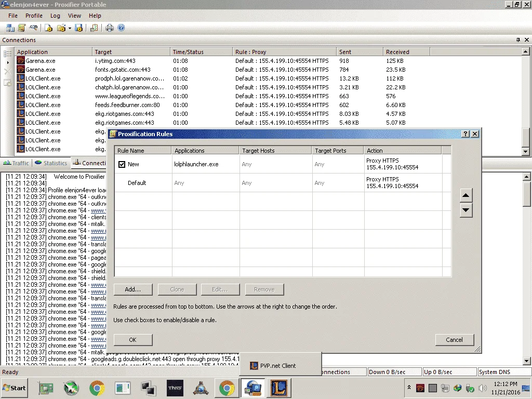Screen dimensions: 532x399
Task: Show hidden tray icons chevron
Action: pyautogui.click(x=409, y=388)
